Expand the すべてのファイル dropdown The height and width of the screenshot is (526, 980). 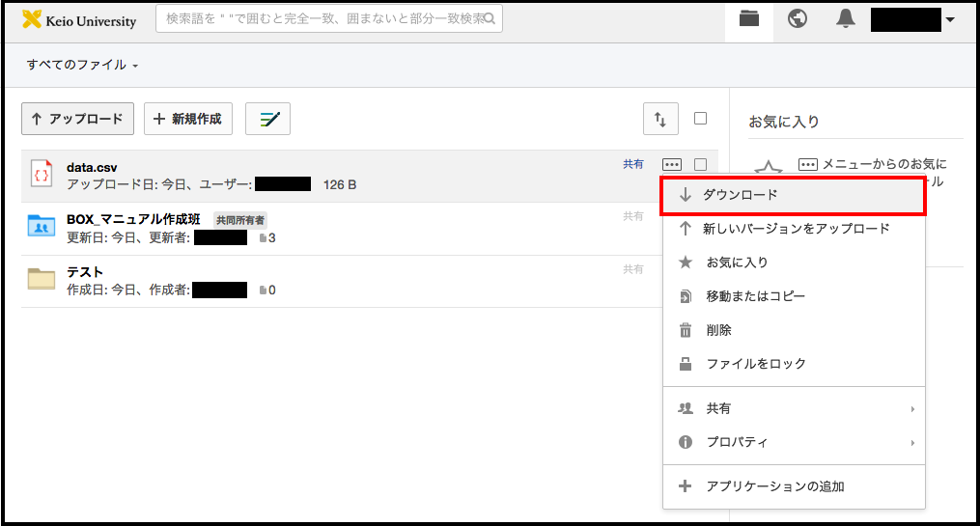pos(82,65)
